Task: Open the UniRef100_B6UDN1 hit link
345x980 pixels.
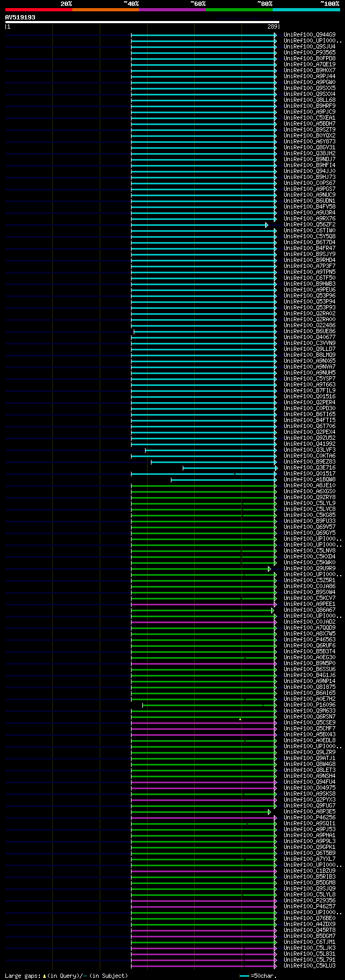Action: pyautogui.click(x=309, y=201)
